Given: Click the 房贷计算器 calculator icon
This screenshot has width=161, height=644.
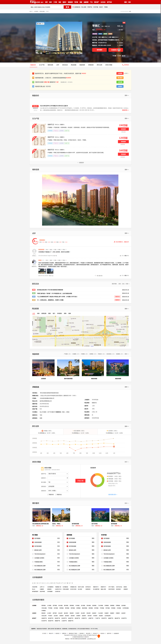Looking at the screenshot, I should coord(42,469).
